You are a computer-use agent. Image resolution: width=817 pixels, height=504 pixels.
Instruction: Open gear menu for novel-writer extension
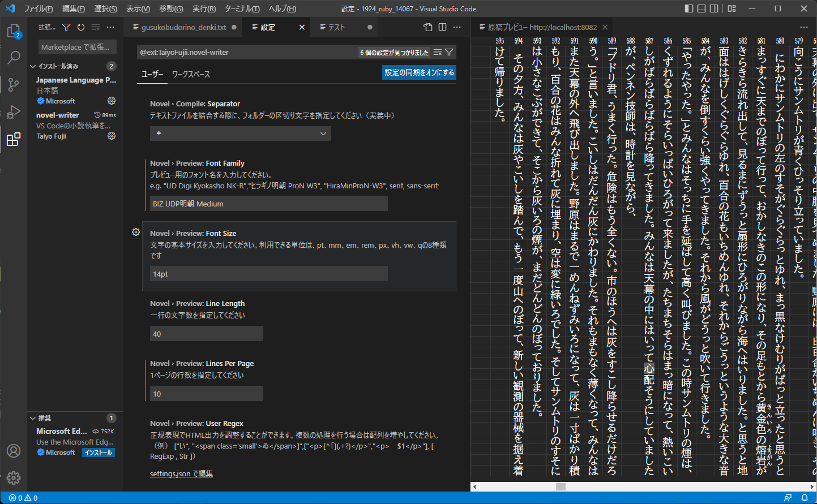(x=112, y=136)
